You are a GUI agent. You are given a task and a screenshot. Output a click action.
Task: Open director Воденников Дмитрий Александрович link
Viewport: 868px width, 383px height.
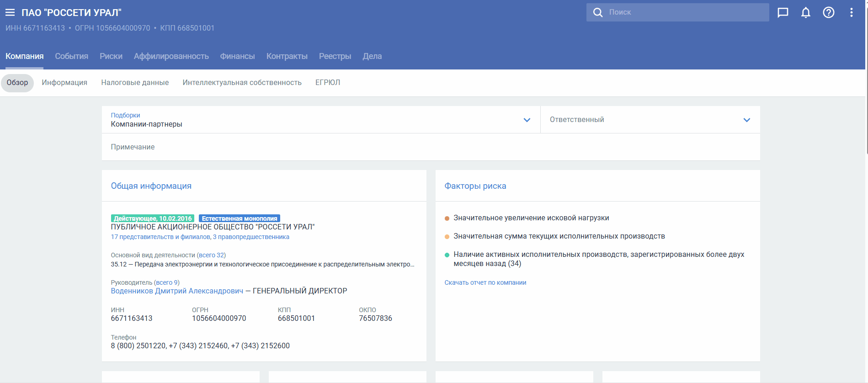coord(177,291)
